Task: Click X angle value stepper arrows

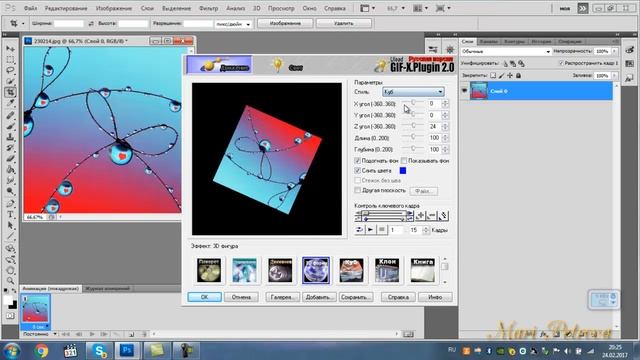Action: coord(445,104)
